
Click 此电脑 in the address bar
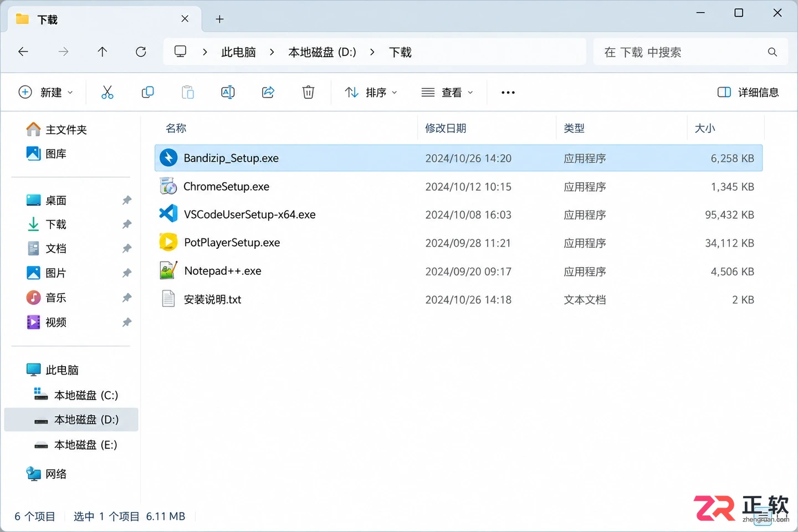point(238,52)
